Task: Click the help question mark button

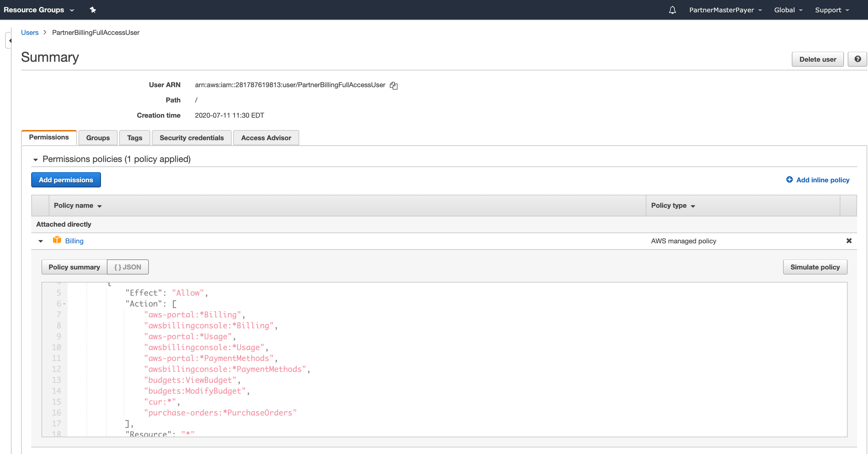Action: tap(857, 59)
